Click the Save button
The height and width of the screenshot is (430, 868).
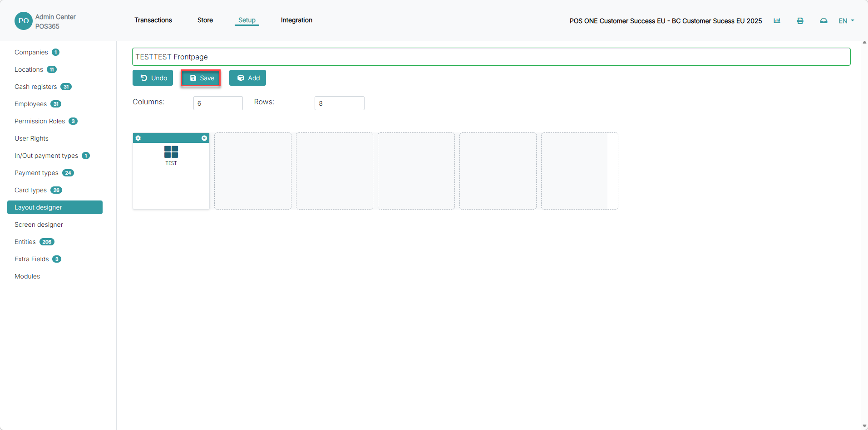pyautogui.click(x=201, y=78)
